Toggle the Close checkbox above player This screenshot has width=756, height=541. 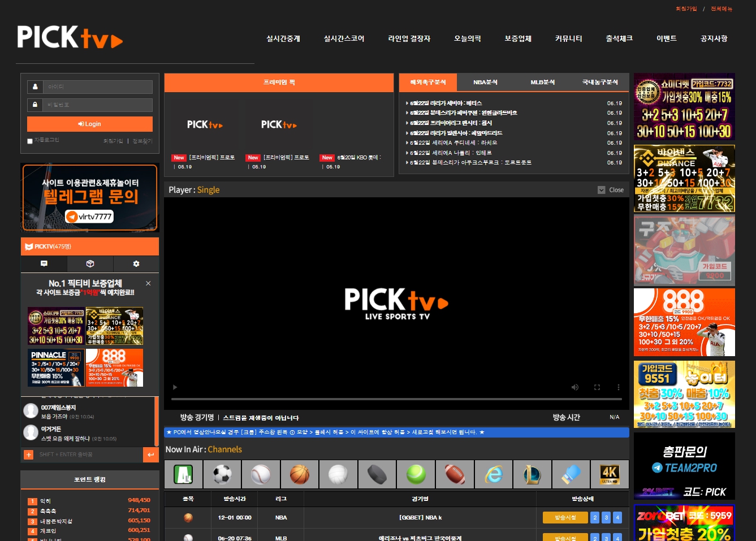click(x=601, y=190)
